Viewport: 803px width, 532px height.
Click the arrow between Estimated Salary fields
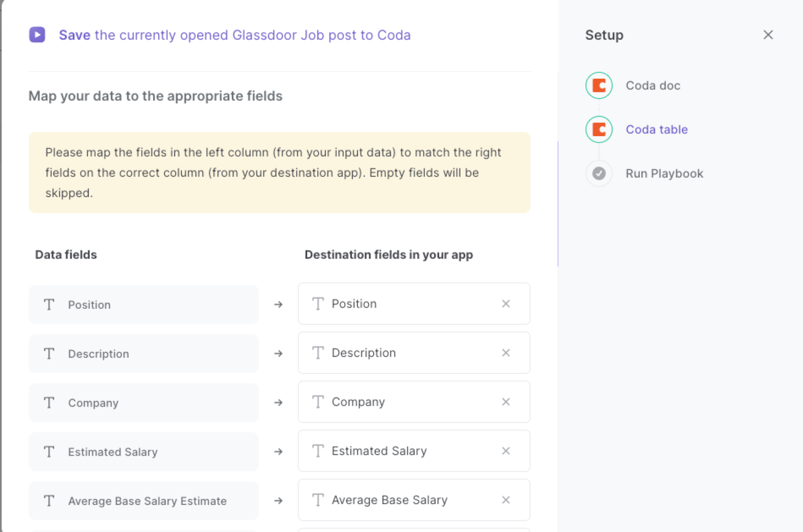click(278, 451)
